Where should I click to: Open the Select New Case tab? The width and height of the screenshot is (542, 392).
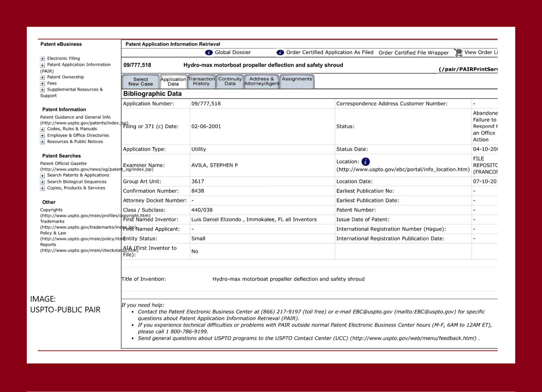pyautogui.click(x=141, y=82)
